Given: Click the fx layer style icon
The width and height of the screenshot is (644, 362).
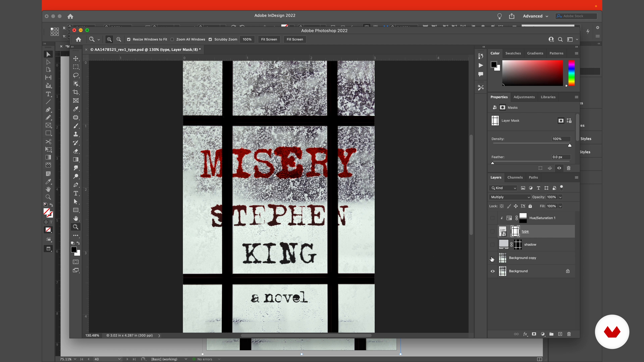Looking at the screenshot, I should 525,334.
